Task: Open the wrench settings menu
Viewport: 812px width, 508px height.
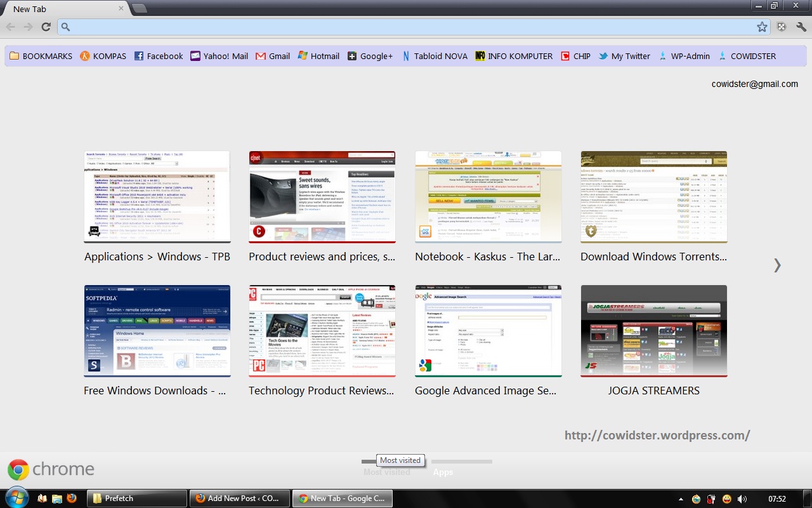Action: coord(801,27)
